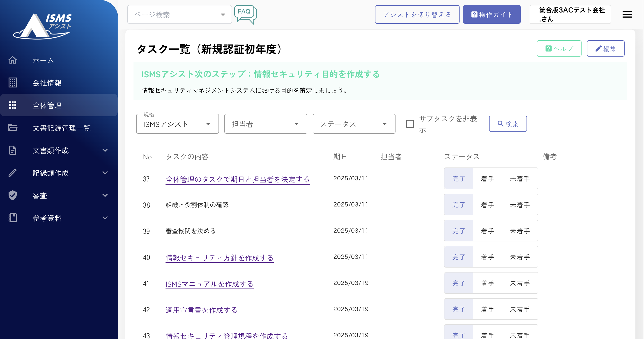This screenshot has height=339, width=644.
Task: Go to ホーム in the sidebar
Action: 43,60
